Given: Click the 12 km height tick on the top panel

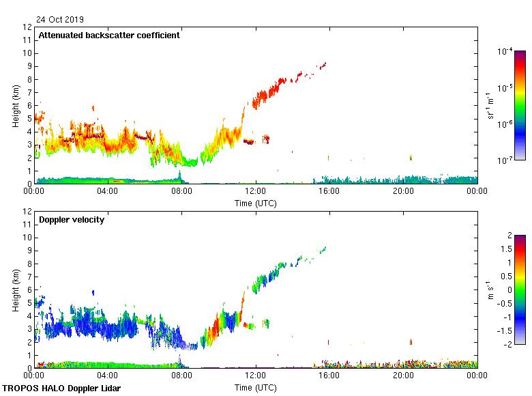Looking at the screenshot, I should click(x=28, y=27).
